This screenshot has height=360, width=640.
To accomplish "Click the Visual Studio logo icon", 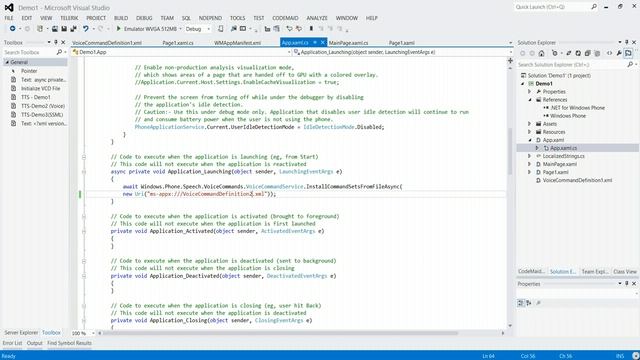I will coord(9,7).
